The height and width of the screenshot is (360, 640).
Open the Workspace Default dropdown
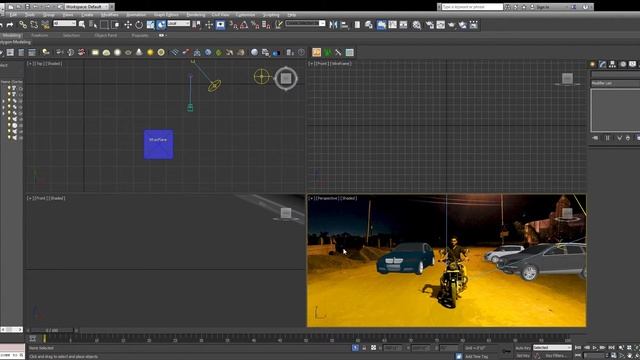click(87, 7)
